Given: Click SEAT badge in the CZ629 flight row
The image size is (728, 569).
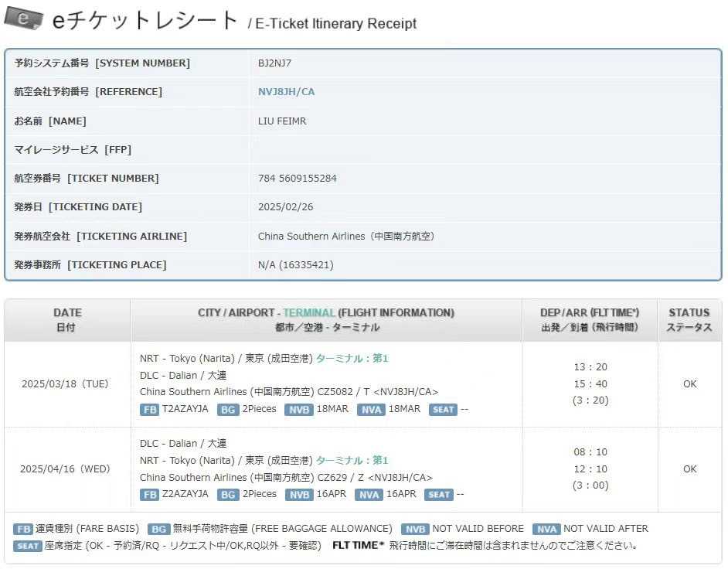Looking at the screenshot, I should [439, 494].
